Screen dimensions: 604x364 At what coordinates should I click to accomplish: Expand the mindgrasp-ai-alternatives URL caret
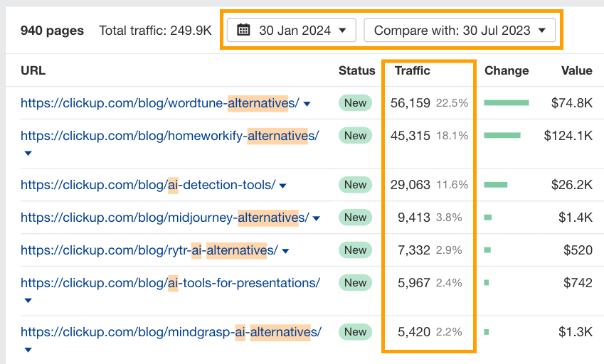(x=28, y=350)
